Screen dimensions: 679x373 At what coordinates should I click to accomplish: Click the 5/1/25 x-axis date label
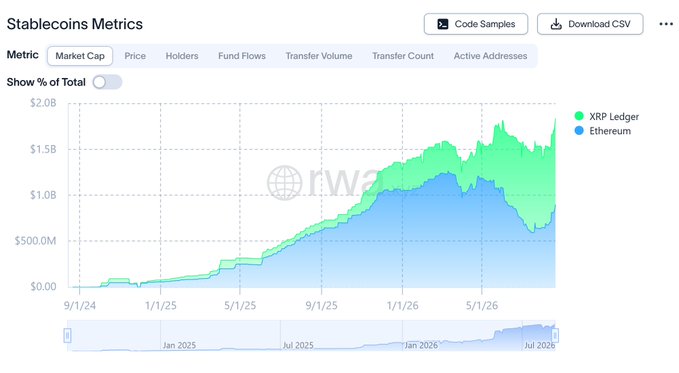(x=240, y=305)
